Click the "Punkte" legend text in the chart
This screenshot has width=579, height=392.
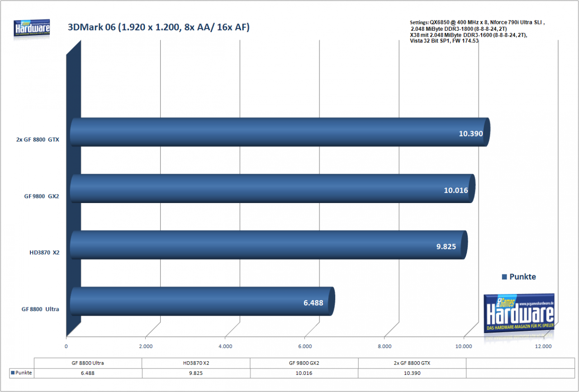(522, 277)
